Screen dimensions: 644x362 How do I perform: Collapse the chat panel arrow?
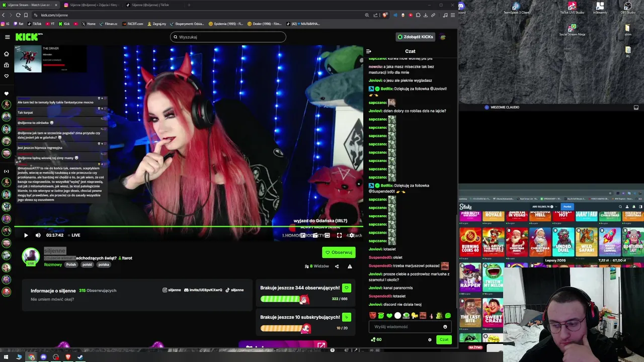(x=369, y=51)
